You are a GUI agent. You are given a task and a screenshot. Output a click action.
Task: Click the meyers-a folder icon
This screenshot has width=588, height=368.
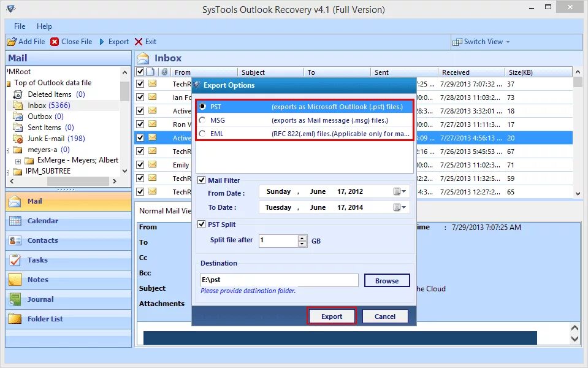[x=18, y=150]
